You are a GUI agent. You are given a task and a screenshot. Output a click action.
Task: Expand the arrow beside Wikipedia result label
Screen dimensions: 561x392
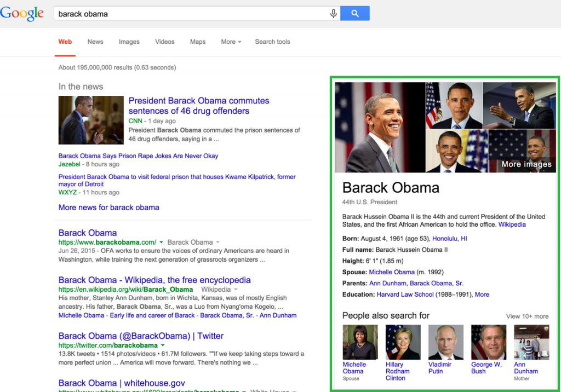[x=236, y=290]
